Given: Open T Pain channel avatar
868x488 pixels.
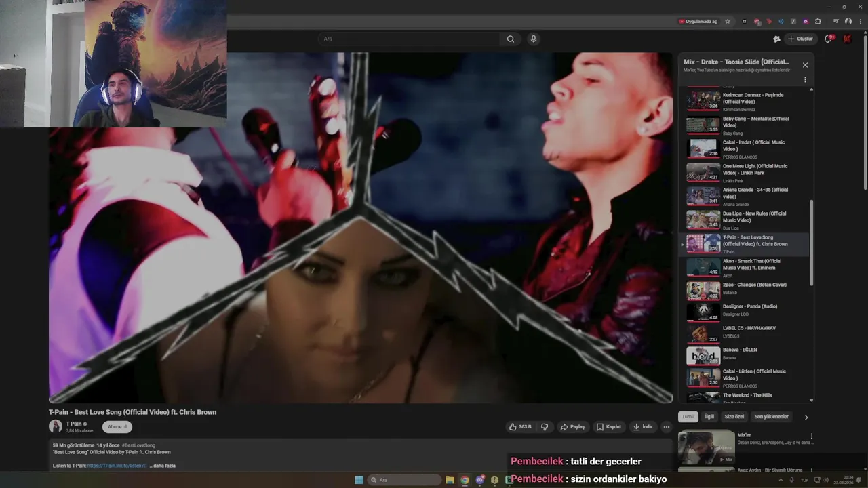Looking at the screenshot, I should coord(56,426).
